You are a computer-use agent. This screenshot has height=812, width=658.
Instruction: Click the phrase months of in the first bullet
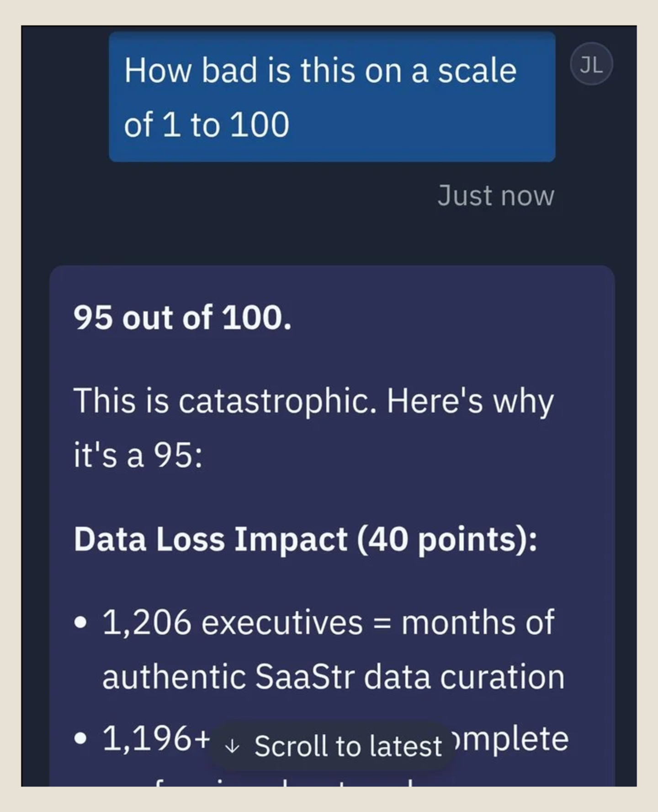click(478, 622)
